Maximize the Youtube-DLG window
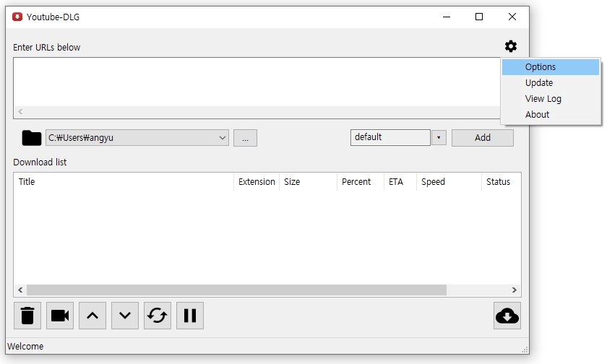The image size is (607, 364). (479, 17)
